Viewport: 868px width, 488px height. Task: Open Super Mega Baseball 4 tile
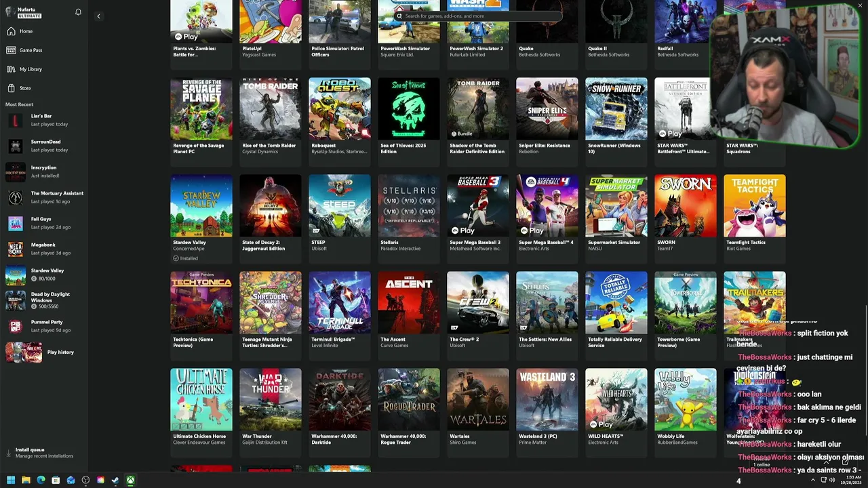click(547, 219)
